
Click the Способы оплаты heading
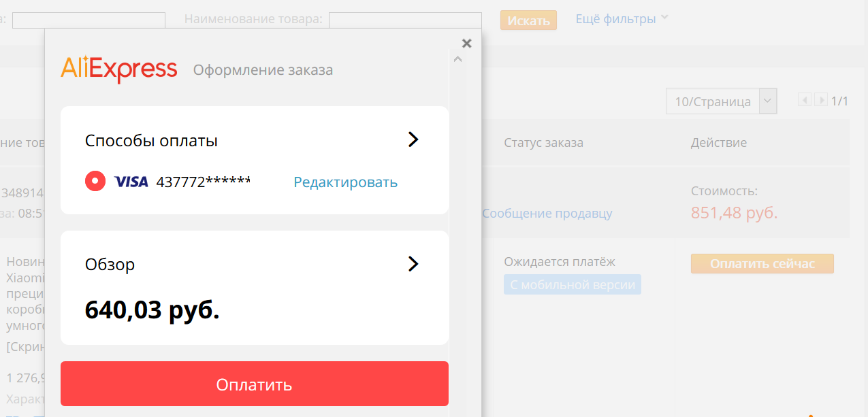coord(151,141)
